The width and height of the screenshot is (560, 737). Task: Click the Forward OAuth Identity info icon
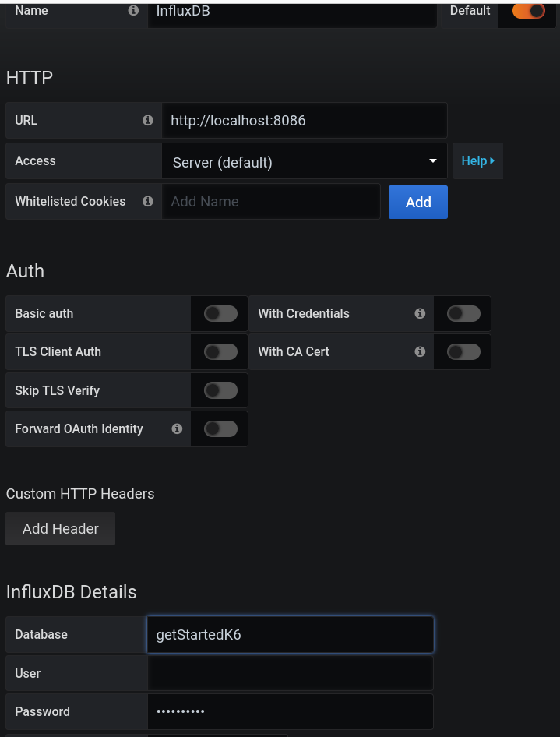(x=177, y=429)
